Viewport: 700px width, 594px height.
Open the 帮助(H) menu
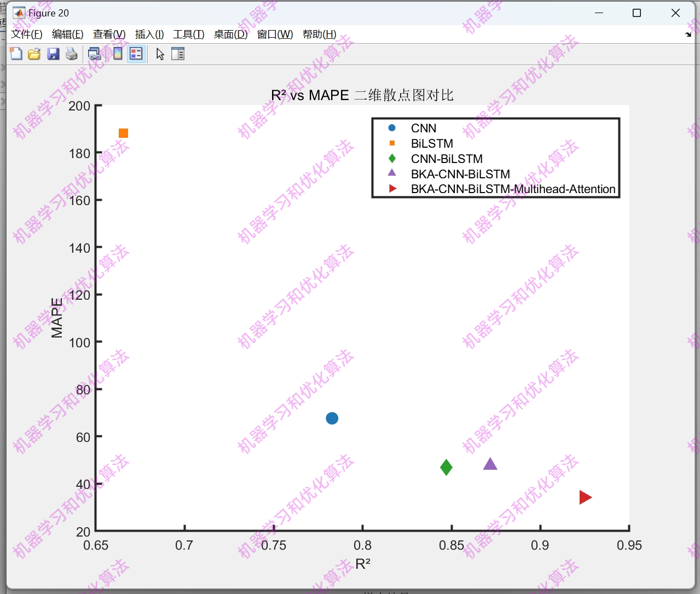[319, 34]
